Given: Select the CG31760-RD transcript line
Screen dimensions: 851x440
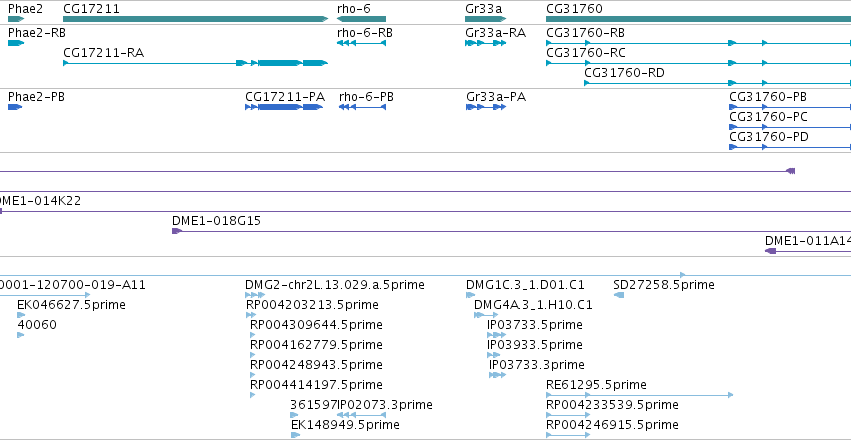Looking at the screenshot, I should (x=717, y=83).
